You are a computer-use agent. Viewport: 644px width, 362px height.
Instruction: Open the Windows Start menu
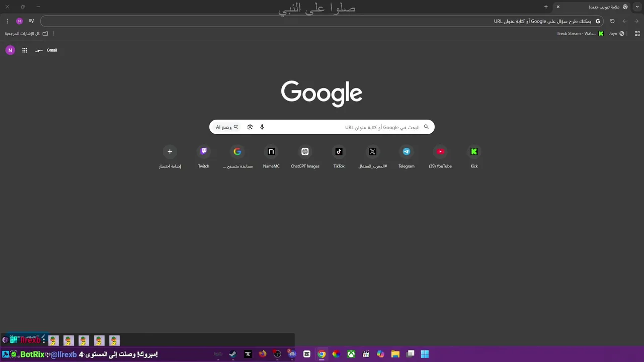pos(425,354)
